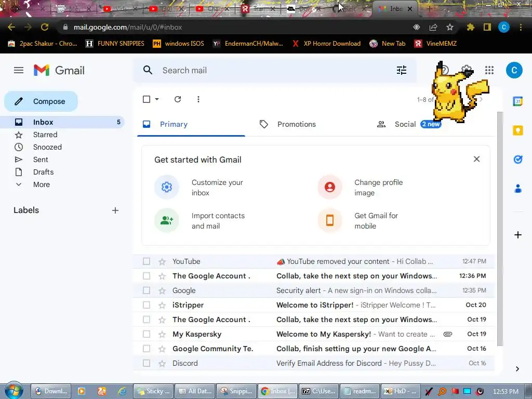Click the browser address bar
This screenshot has height=399, width=532.
(x=234, y=27)
